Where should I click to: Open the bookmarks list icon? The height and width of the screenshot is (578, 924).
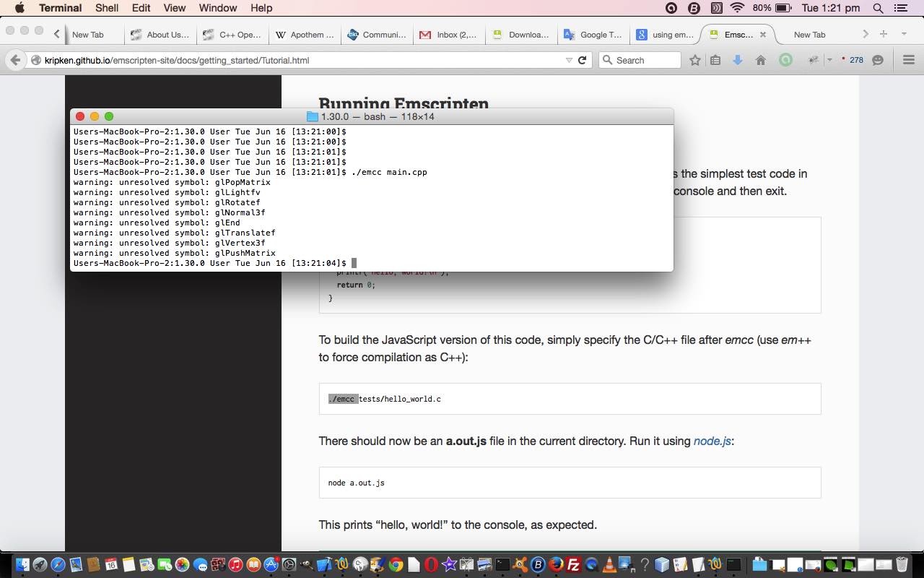click(715, 60)
